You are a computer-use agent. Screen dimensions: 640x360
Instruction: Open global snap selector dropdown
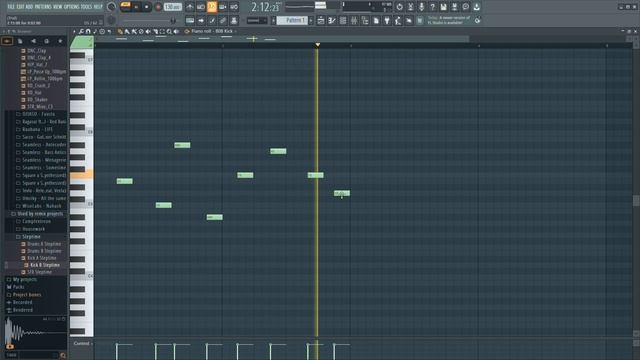pyautogui.click(x=257, y=20)
